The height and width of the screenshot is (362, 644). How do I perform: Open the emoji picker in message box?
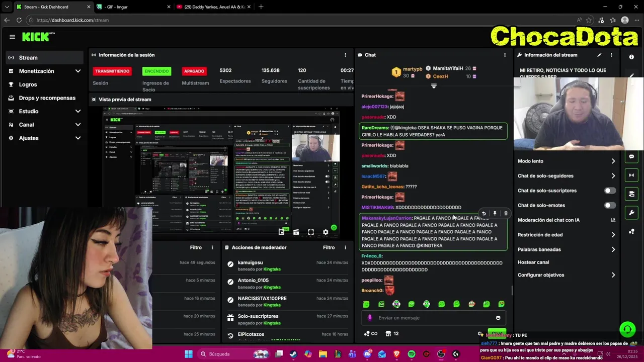[498, 318]
